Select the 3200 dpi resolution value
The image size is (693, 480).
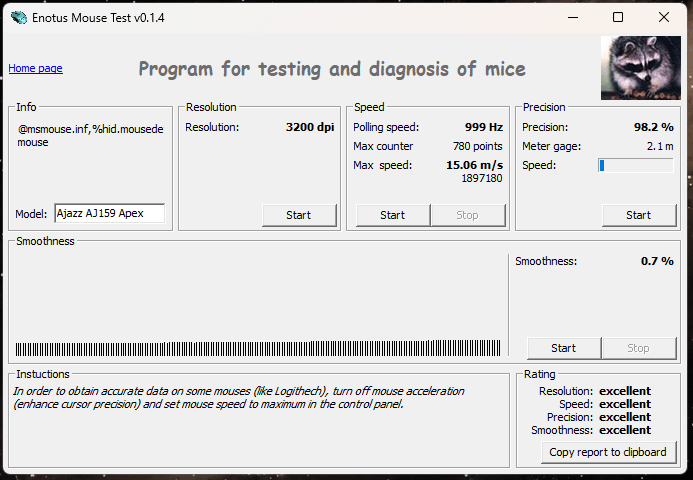[309, 128]
